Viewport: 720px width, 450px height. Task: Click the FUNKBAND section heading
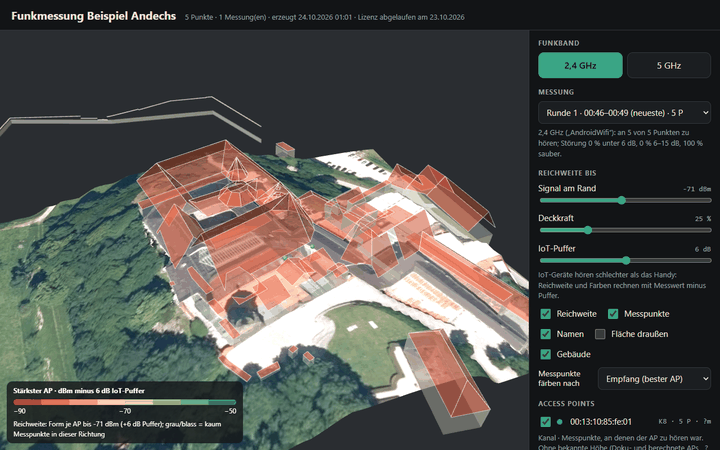(x=558, y=43)
